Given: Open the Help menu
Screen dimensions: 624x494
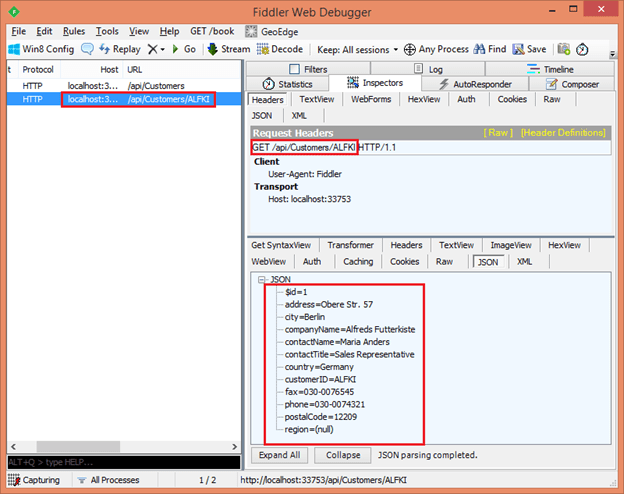Looking at the screenshot, I should 170,31.
